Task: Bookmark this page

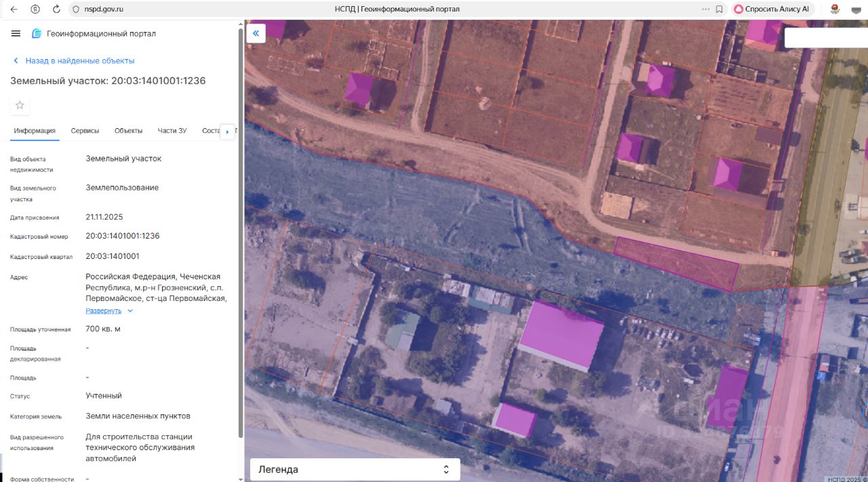Action: pos(719,9)
